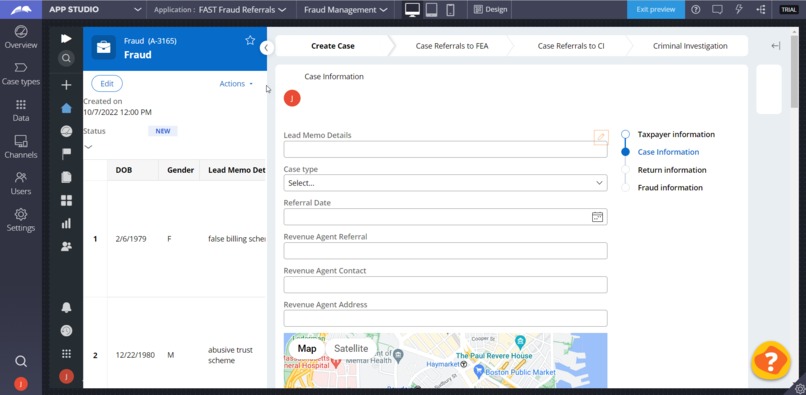Open the chat bubble icon in top bar

(x=717, y=9)
